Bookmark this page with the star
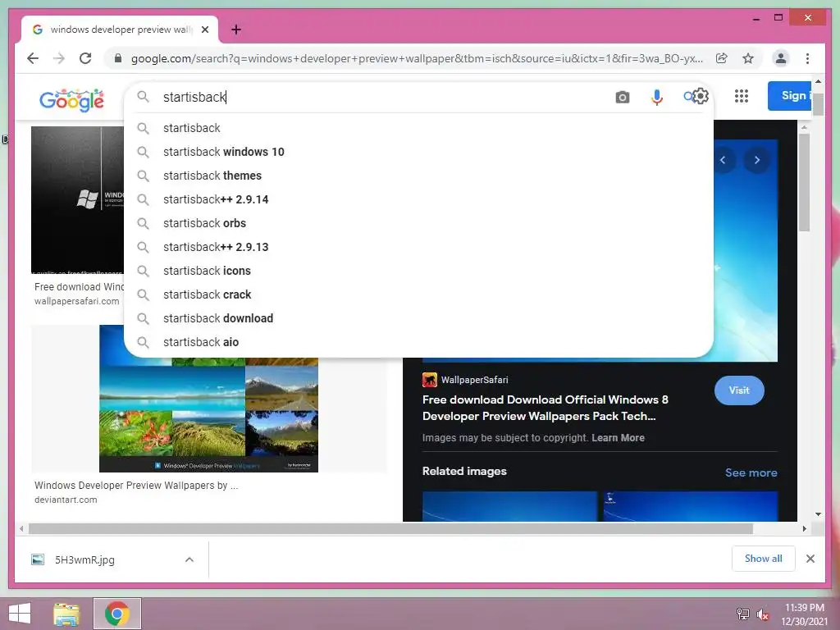This screenshot has width=840, height=630. point(748,58)
